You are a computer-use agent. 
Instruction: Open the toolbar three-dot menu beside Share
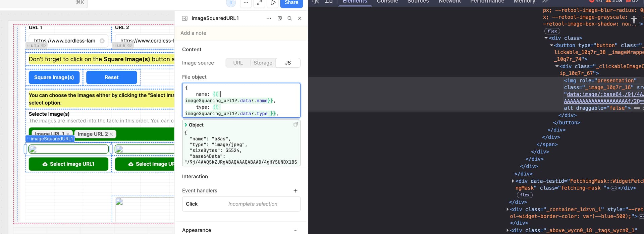coord(246,3)
